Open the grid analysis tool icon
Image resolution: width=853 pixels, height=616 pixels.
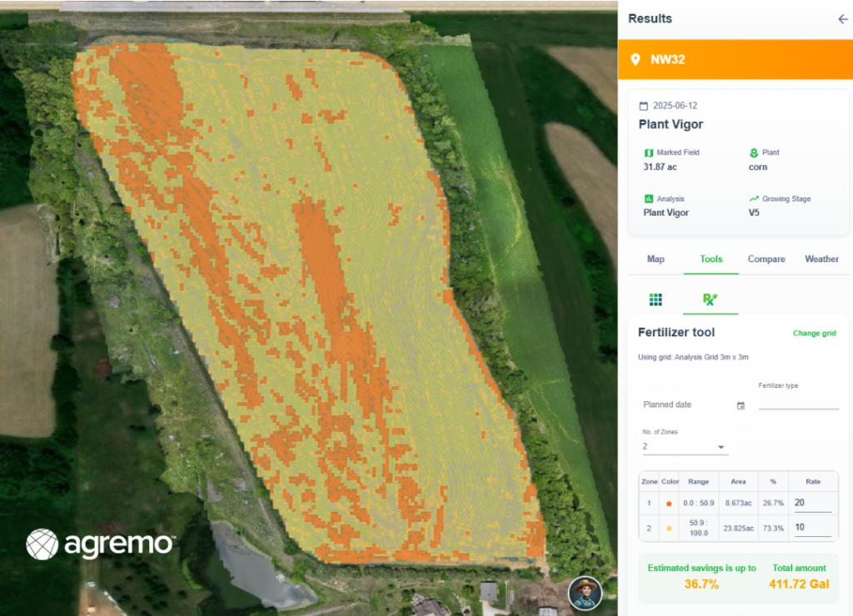pos(656,300)
